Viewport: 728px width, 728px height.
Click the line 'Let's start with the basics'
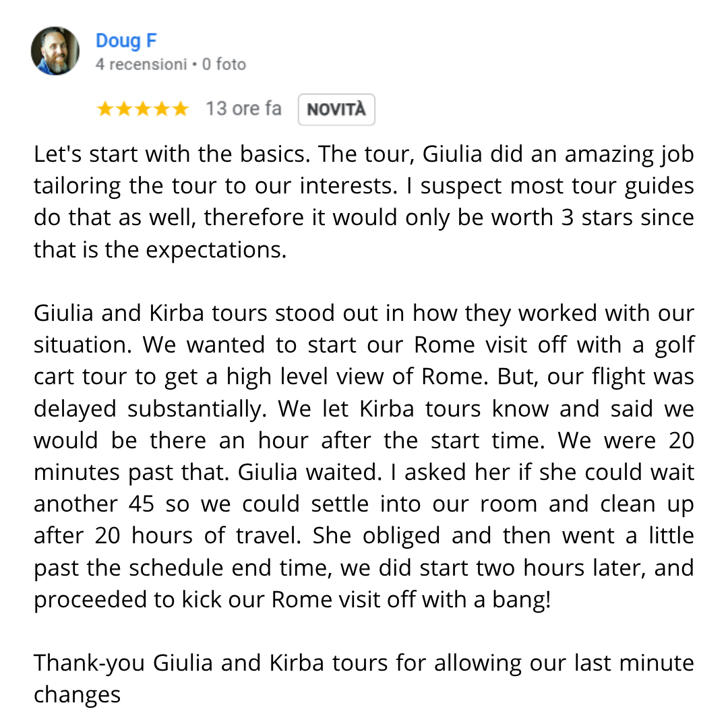[x=363, y=154]
